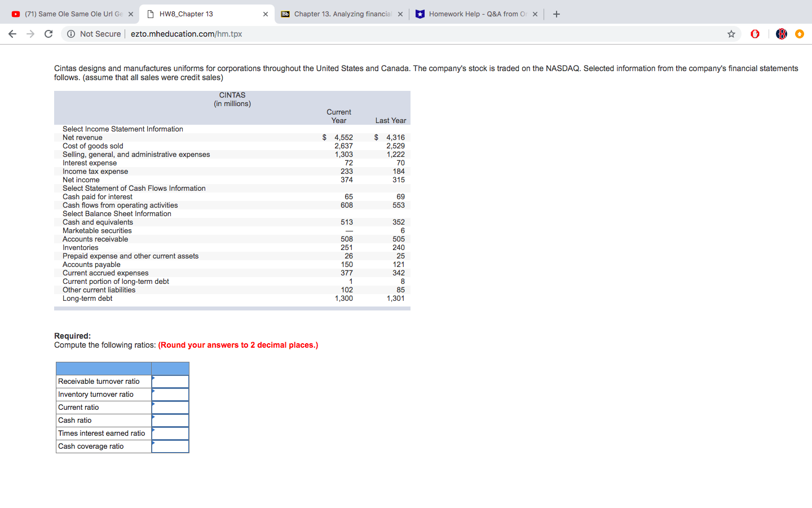Image resolution: width=812 pixels, height=508 pixels.
Task: Fill in the Current ratio answer box
Action: coord(170,408)
